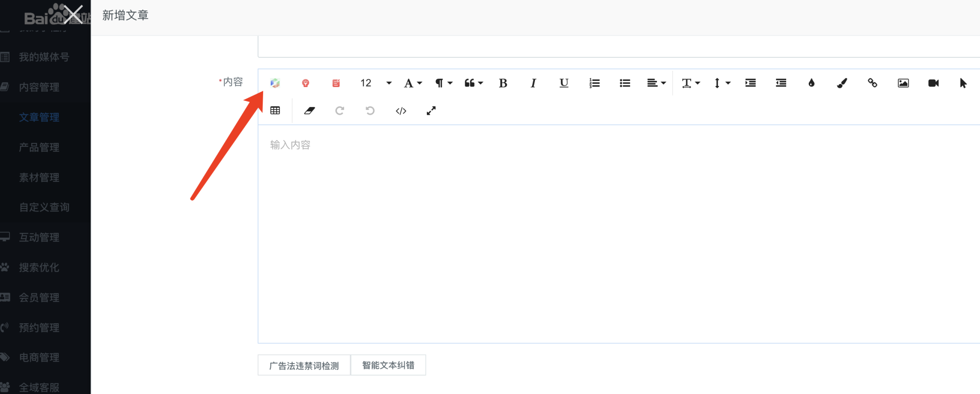Viewport: 980px width, 394px height.
Task: Toggle italic text style
Action: pos(533,83)
